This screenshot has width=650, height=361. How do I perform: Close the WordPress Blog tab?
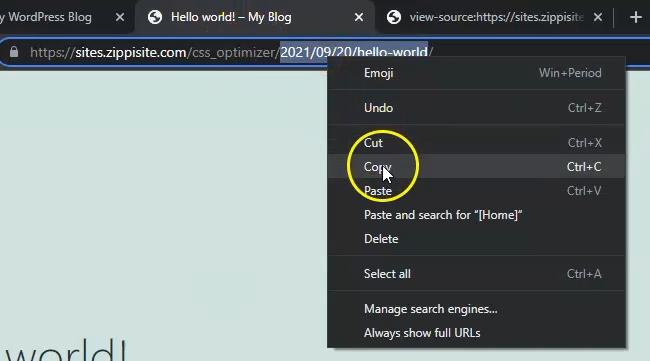pyautogui.click(x=120, y=17)
